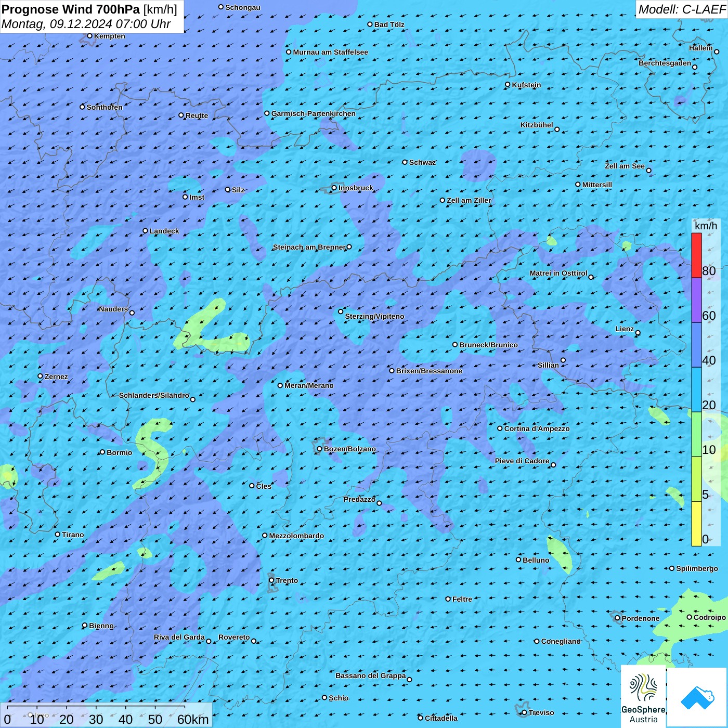Click the date 'Montag, 09.12.2024 07:00 Uhr'

(86, 24)
